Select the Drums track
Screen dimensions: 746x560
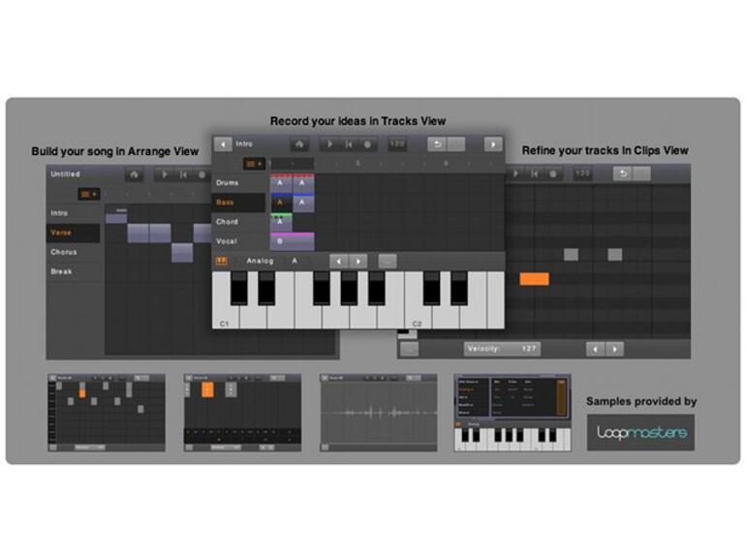point(239,183)
